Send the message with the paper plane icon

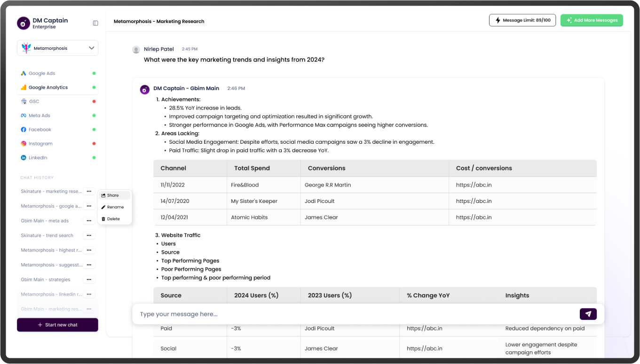588,314
